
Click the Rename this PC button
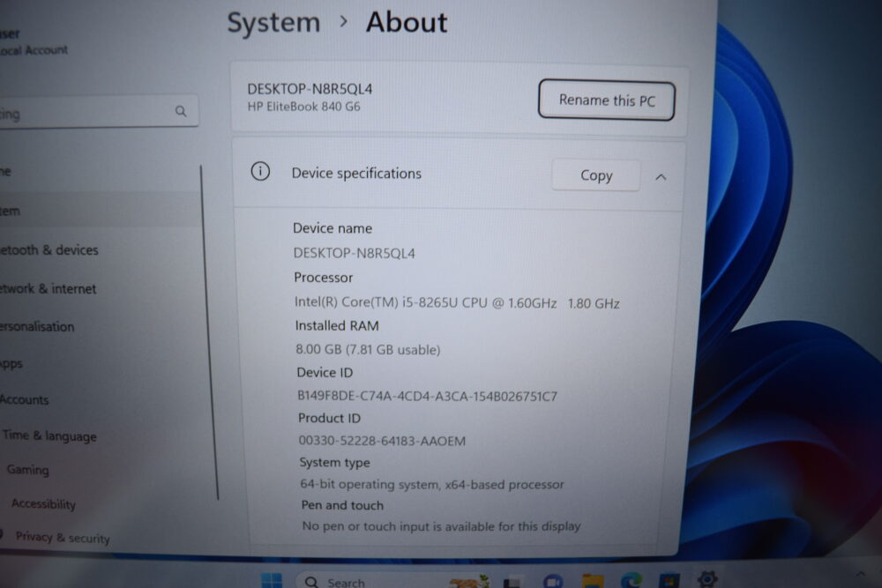607,100
